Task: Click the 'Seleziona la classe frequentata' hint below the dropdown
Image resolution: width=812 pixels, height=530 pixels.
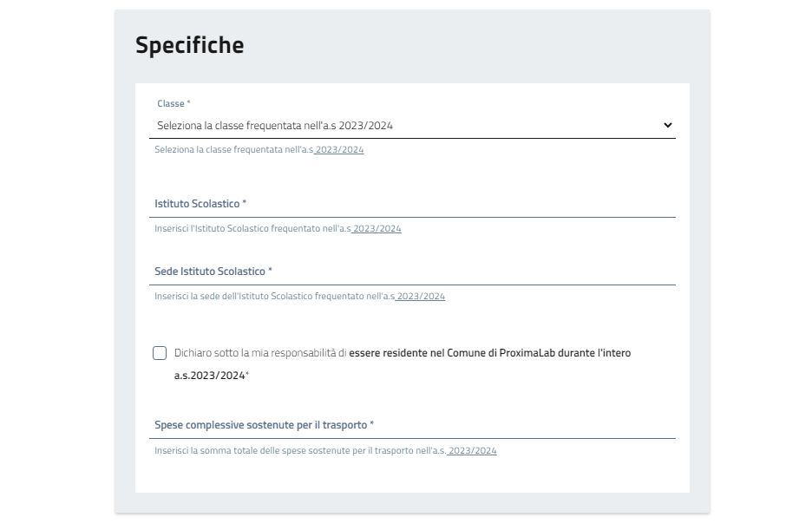Action: [233, 150]
